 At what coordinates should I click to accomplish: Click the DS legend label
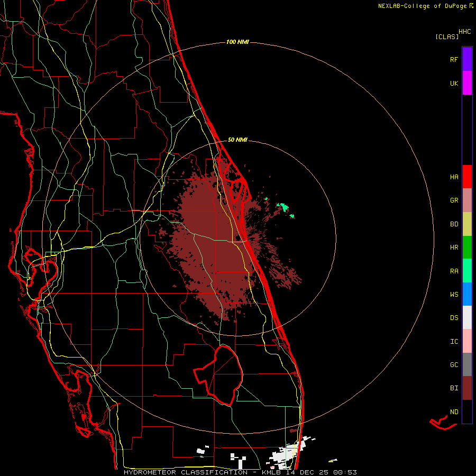[454, 318]
